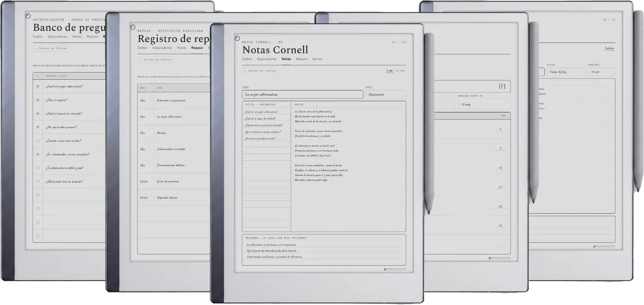Screen dimensions: 644x305
Task: Go to page range 1-64 on Notas Cornell
Action: click(x=390, y=71)
